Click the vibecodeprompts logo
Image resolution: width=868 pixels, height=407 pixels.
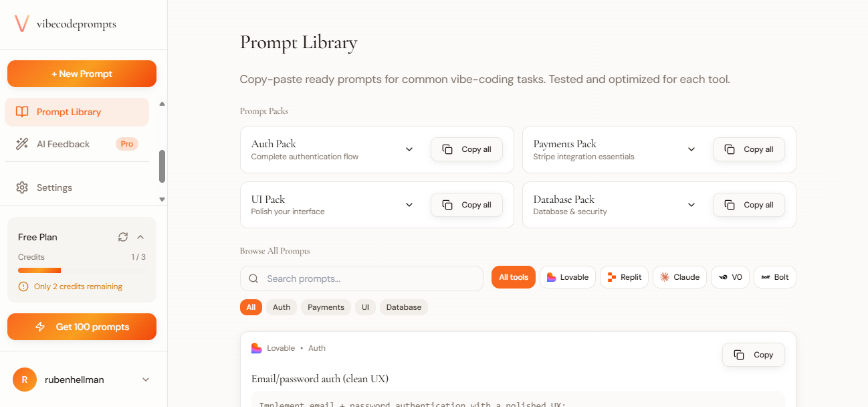pyautogui.click(x=65, y=23)
